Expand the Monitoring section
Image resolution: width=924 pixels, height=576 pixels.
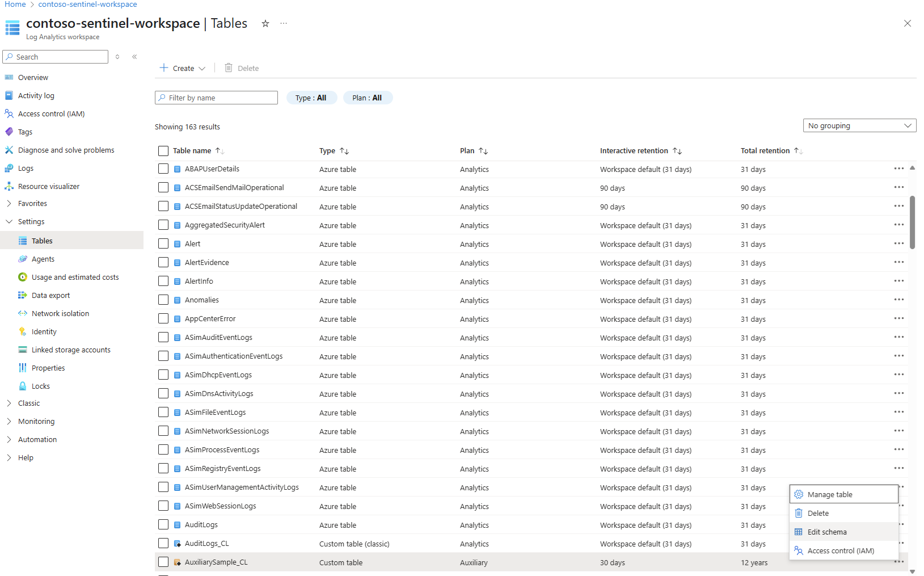[9, 421]
